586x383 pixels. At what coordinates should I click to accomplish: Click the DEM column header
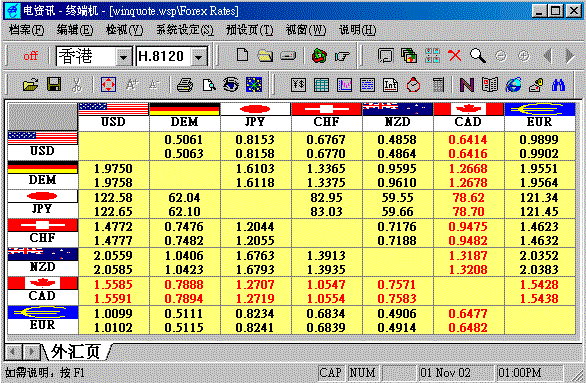point(184,117)
